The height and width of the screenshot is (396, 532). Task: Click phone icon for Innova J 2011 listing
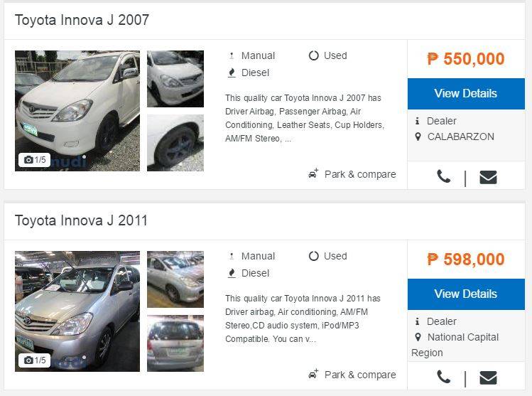click(x=443, y=377)
